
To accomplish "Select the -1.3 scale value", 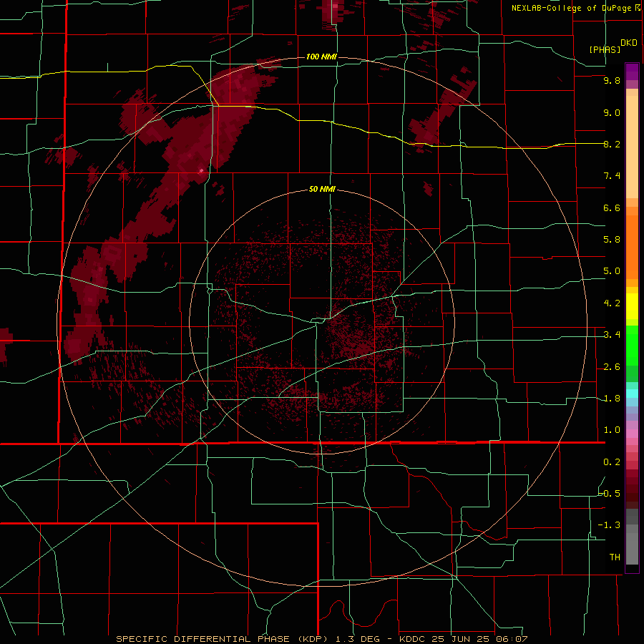I will point(609,525).
